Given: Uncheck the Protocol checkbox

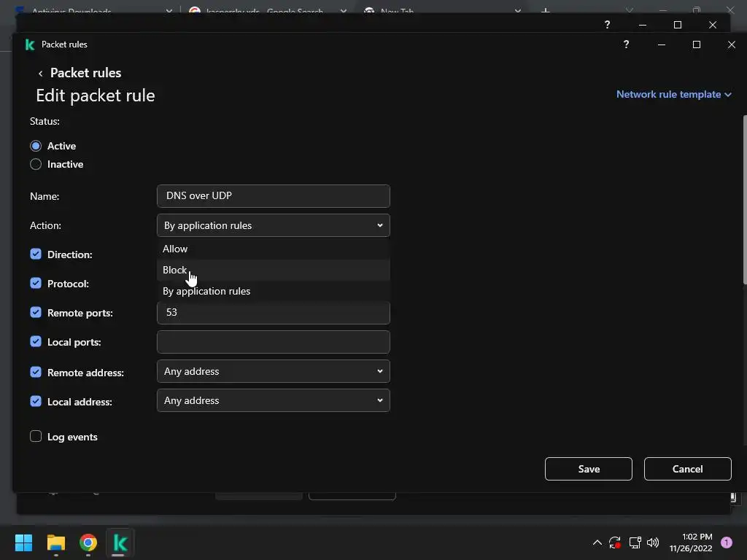Looking at the screenshot, I should coord(36,284).
